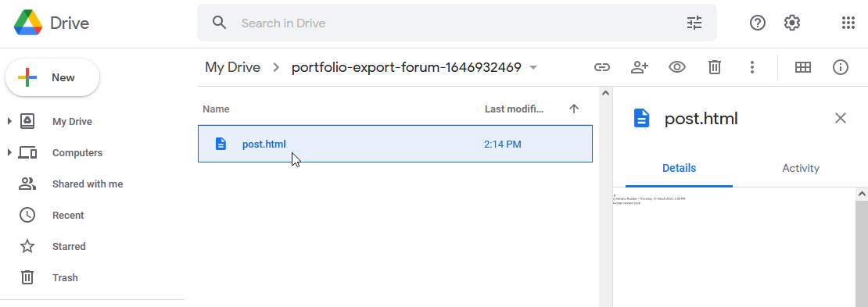This screenshot has width=868, height=307.
Task: Click the Preview eye icon
Action: point(677,67)
